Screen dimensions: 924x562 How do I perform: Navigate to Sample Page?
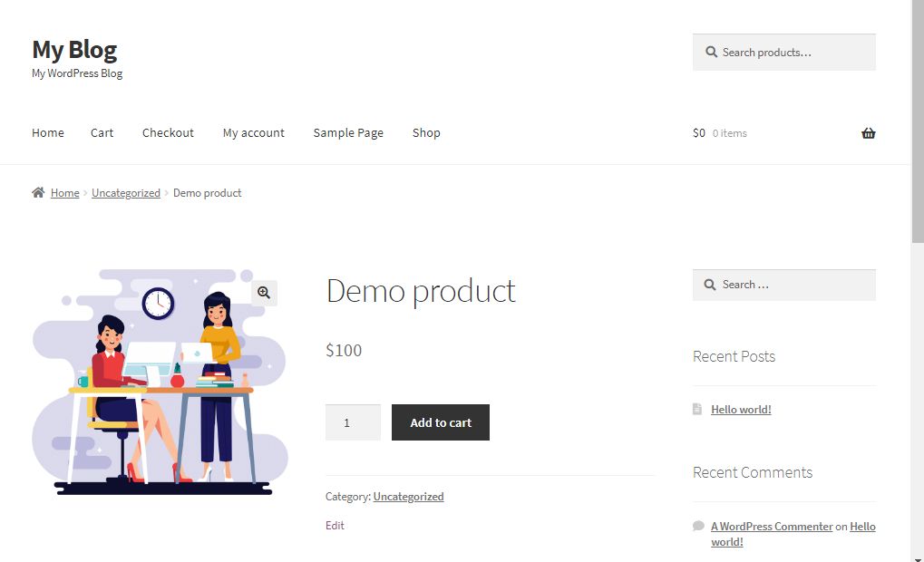pos(348,133)
